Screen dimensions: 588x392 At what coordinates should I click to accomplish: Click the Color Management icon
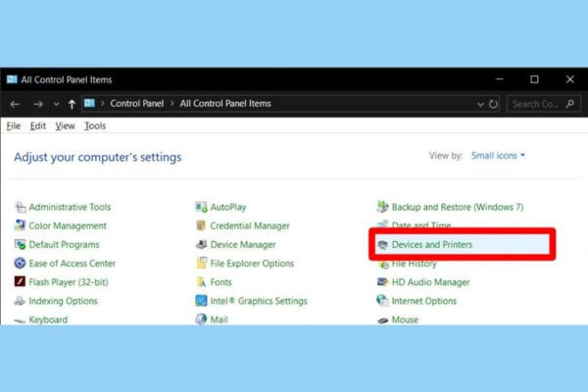(20, 225)
